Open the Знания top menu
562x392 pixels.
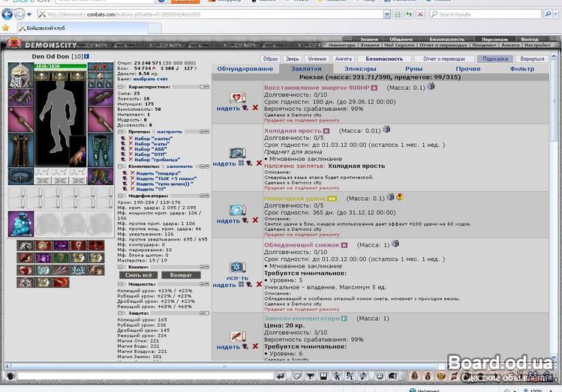369,40
